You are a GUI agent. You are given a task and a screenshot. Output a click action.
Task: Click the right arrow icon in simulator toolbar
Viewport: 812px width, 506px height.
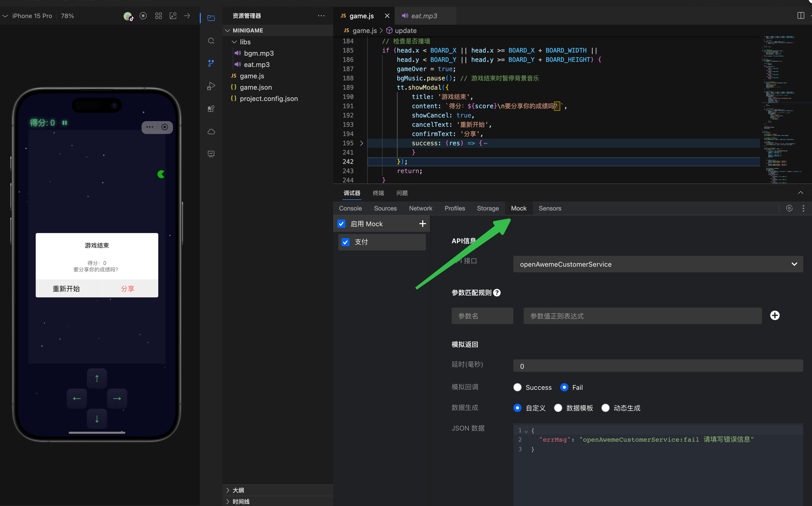click(x=187, y=16)
